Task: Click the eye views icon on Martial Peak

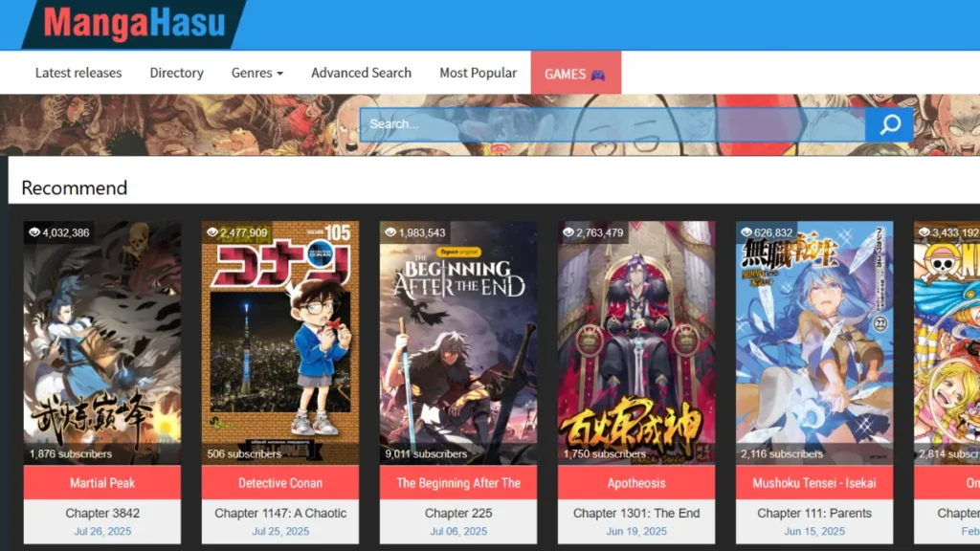Action: click(x=35, y=232)
